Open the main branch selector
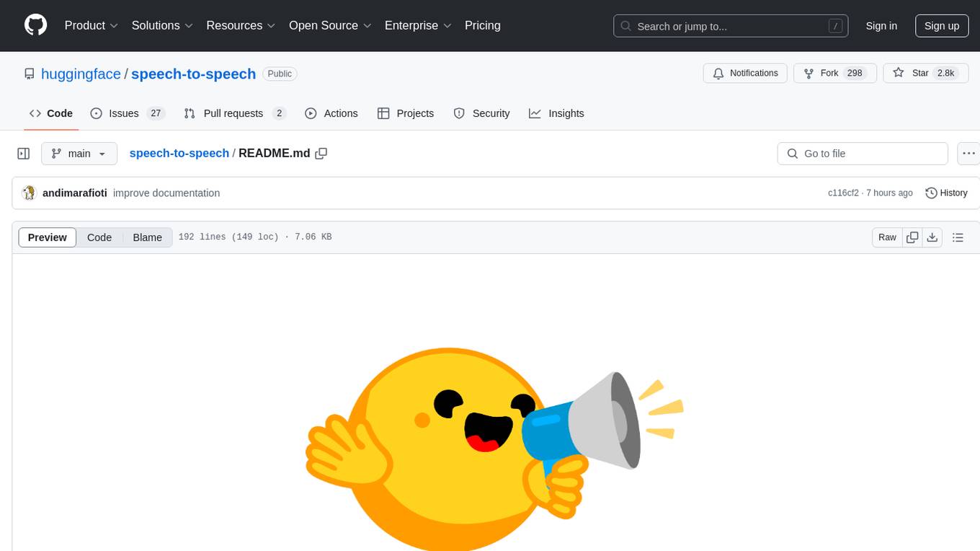This screenshot has width=980, height=551. click(79, 154)
